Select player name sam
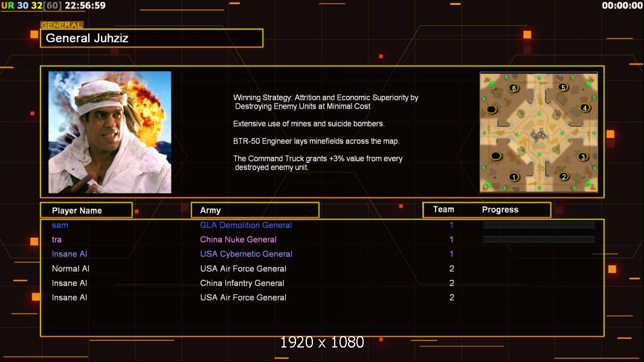 [x=60, y=225]
